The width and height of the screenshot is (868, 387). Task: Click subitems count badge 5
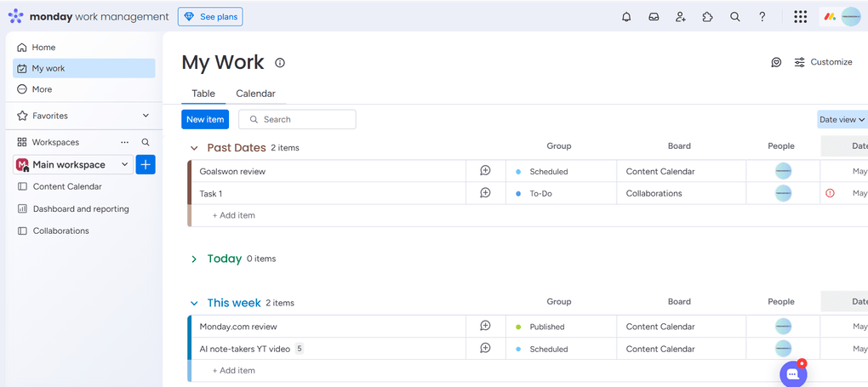(x=300, y=349)
